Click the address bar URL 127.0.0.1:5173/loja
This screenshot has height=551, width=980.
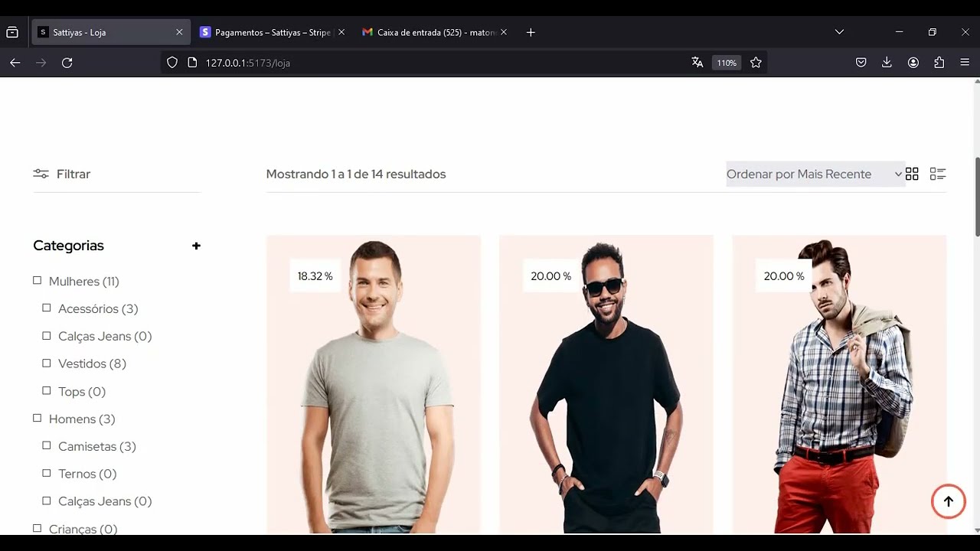247,63
